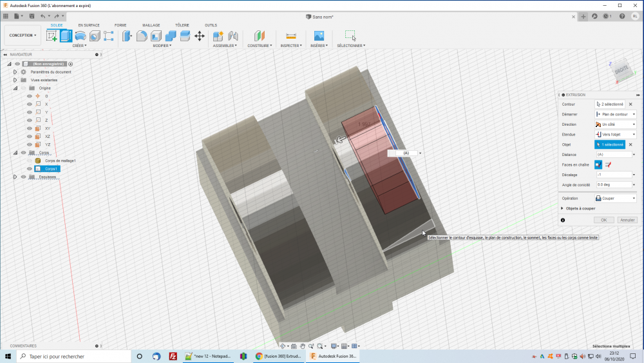Expand the Paramètres du document node
Image resolution: width=644 pixels, height=363 pixels.
point(15,72)
